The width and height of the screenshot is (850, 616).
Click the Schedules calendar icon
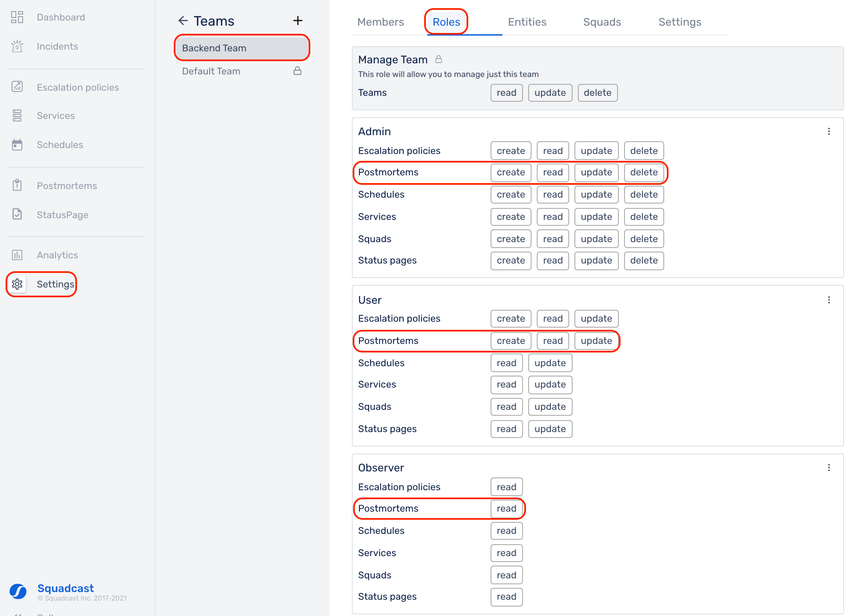(17, 145)
